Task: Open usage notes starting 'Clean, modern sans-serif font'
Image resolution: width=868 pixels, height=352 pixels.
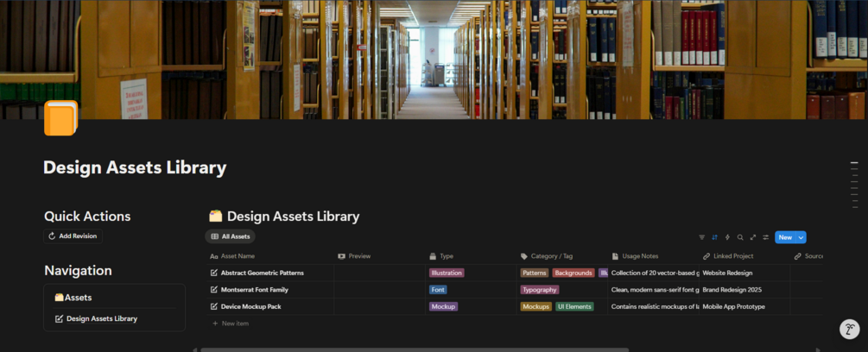Action: coord(655,290)
